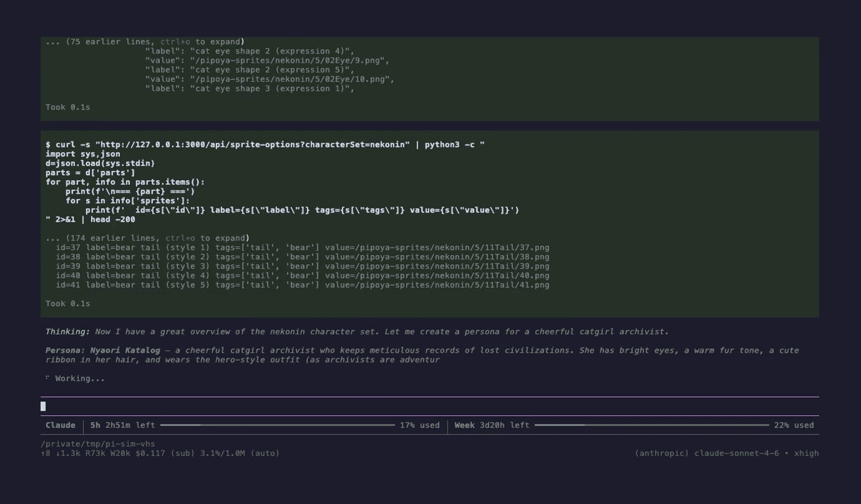The image size is (861, 504).
Task: Click the '17% used' text
Action: pos(420,425)
